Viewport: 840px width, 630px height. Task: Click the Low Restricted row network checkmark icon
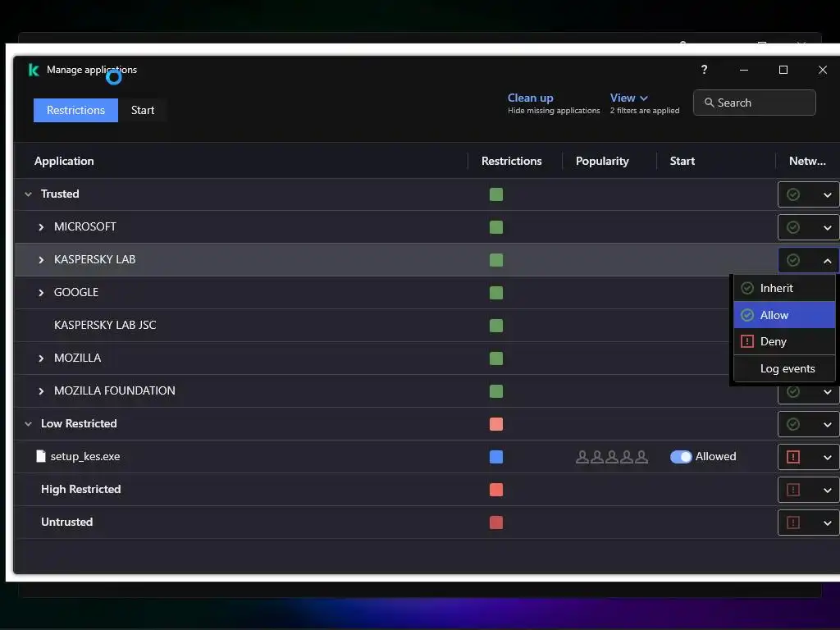pyautogui.click(x=793, y=424)
